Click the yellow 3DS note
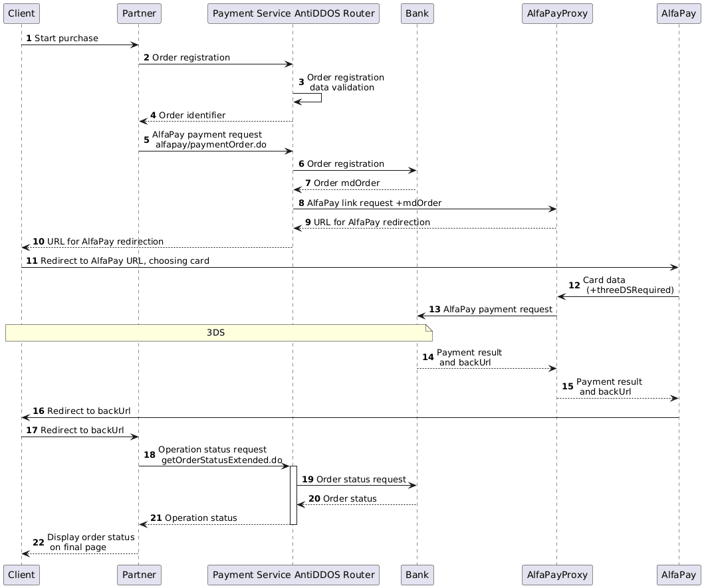 coord(219,333)
